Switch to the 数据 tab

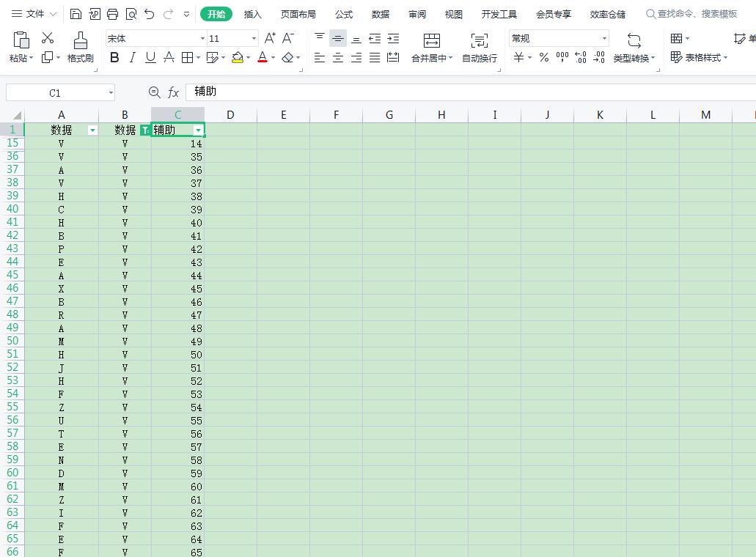[x=381, y=15]
